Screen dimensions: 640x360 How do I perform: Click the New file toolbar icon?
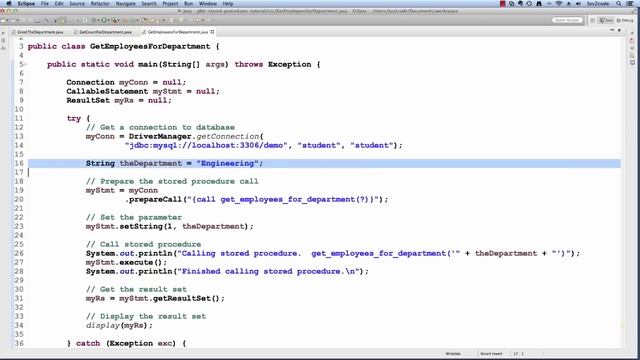(3, 20)
